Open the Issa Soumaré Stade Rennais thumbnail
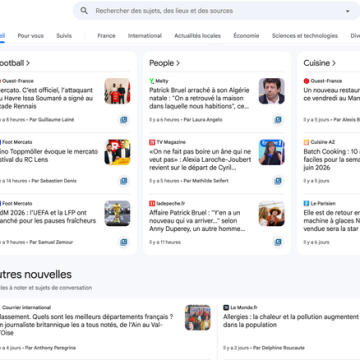The image size is (360, 360). tap(117, 91)
